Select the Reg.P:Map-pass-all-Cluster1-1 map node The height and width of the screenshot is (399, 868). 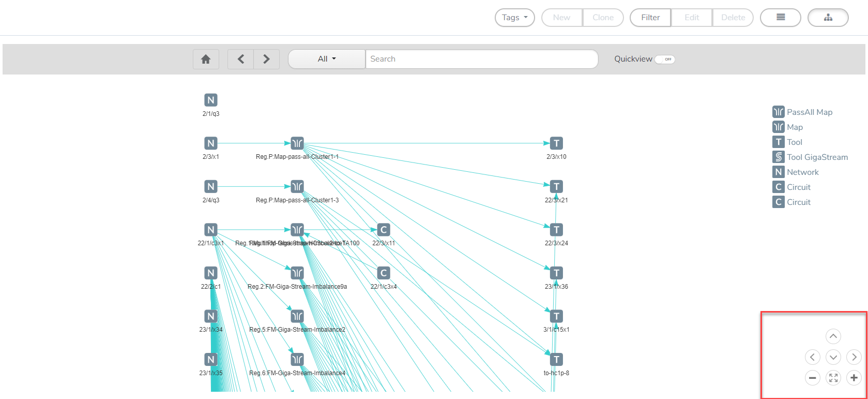click(297, 143)
